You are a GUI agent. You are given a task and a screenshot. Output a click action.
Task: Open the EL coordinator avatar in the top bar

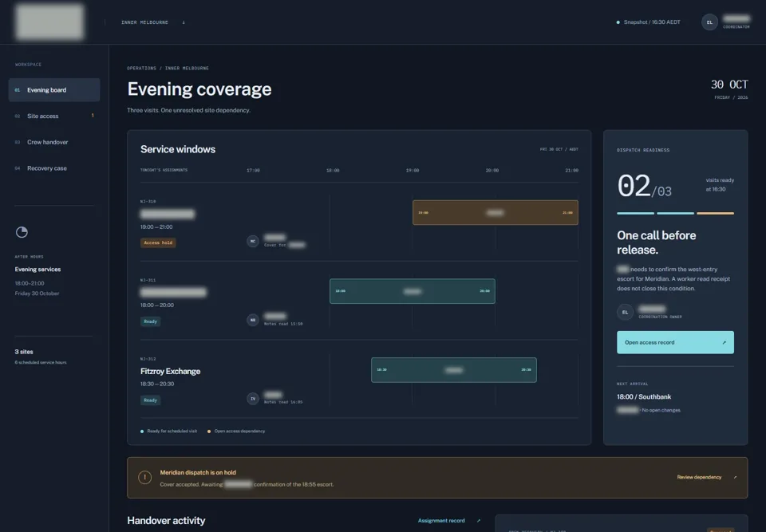coord(709,22)
